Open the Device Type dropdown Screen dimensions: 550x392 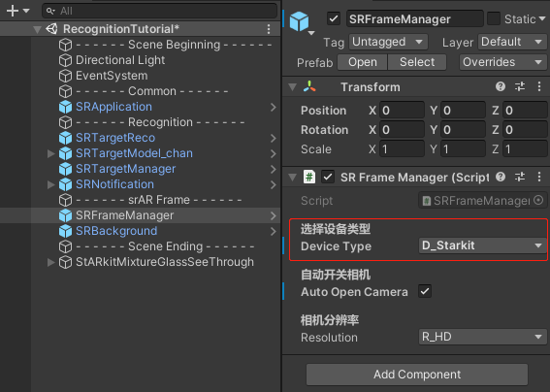pos(482,245)
